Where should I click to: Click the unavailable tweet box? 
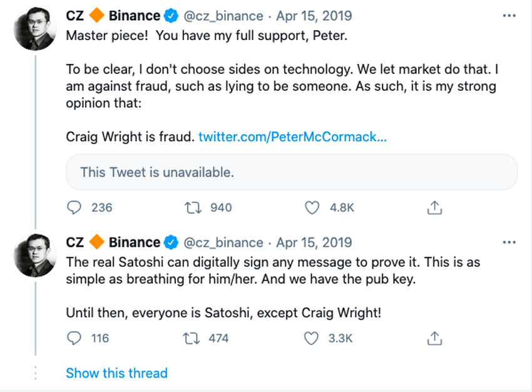click(292, 172)
